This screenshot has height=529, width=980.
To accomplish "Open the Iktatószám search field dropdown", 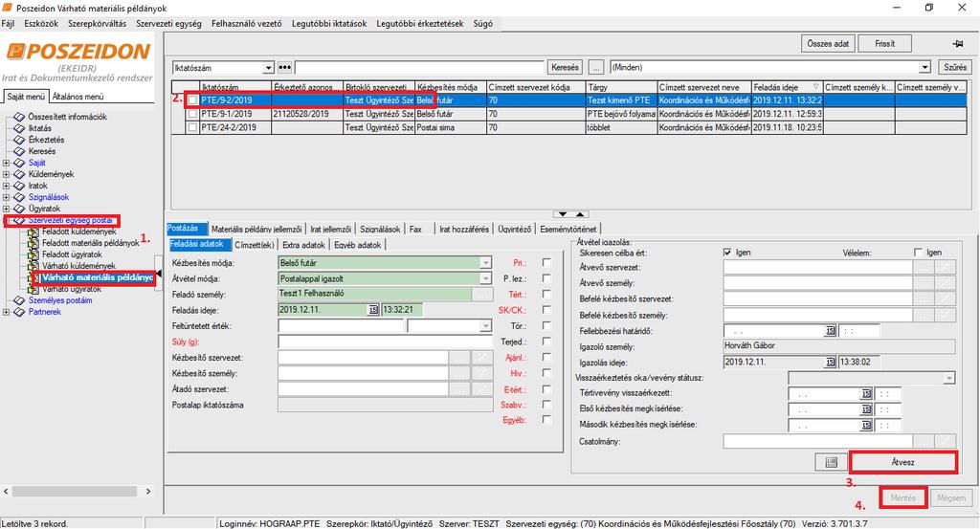I will 268,68.
